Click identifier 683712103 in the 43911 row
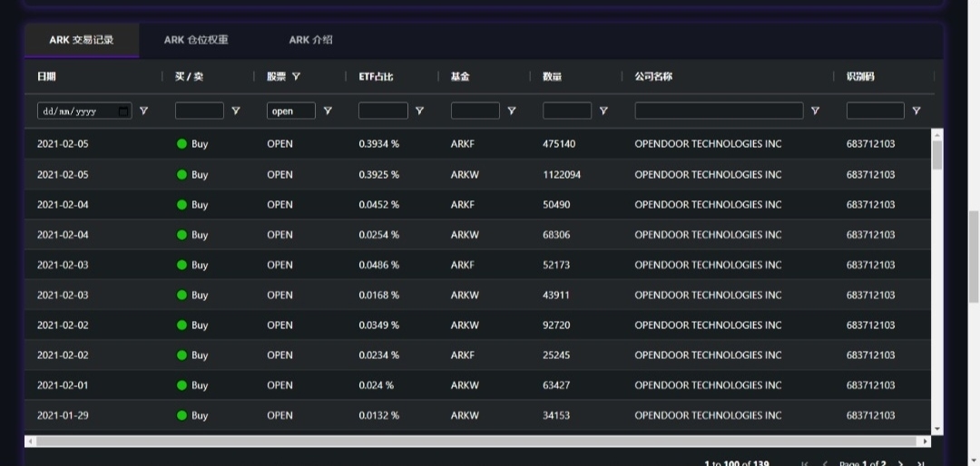980x466 pixels. (x=870, y=295)
